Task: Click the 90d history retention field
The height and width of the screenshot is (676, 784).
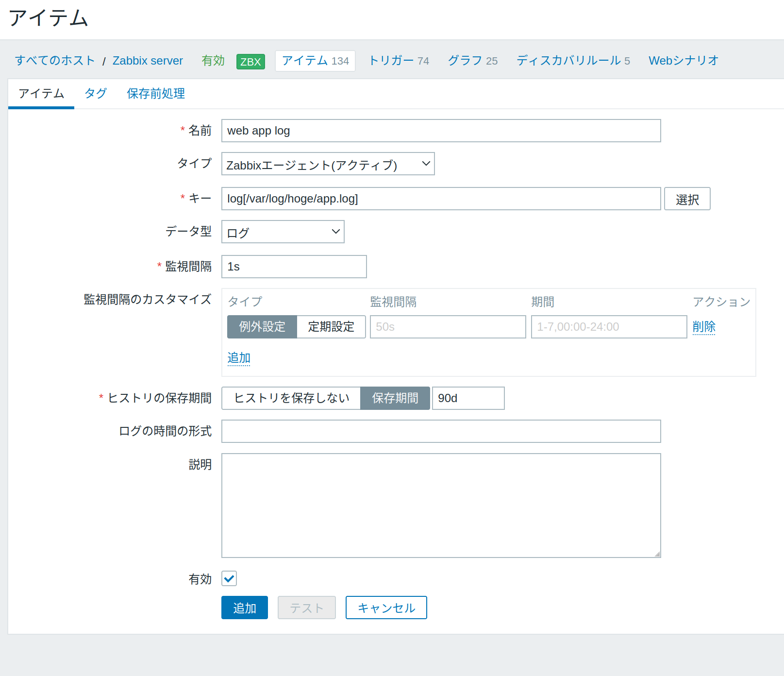Action: point(467,398)
